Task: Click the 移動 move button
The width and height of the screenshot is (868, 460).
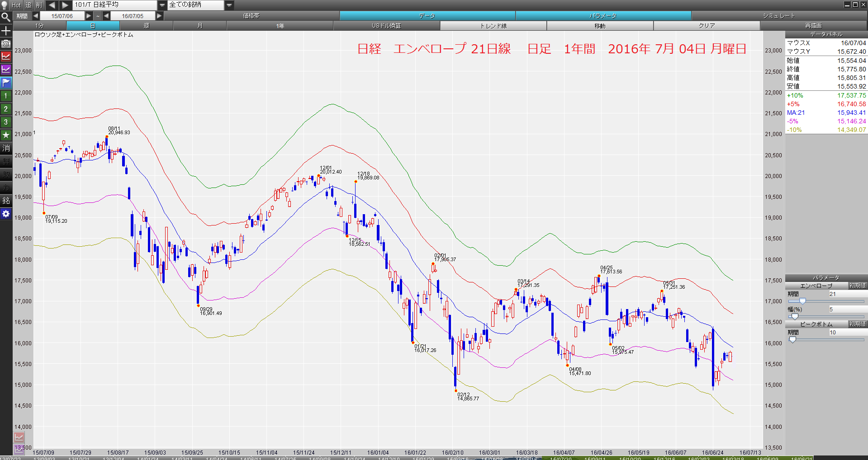Action: point(600,26)
